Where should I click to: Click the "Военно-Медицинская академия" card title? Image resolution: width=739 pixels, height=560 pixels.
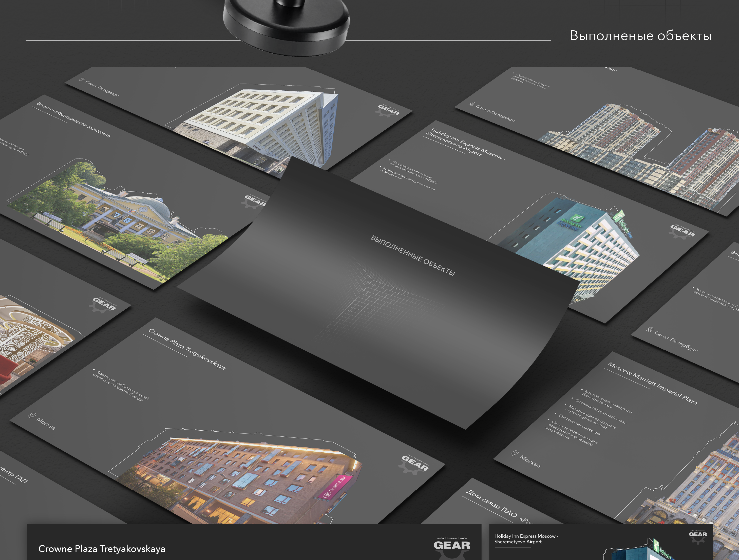[x=73, y=119]
